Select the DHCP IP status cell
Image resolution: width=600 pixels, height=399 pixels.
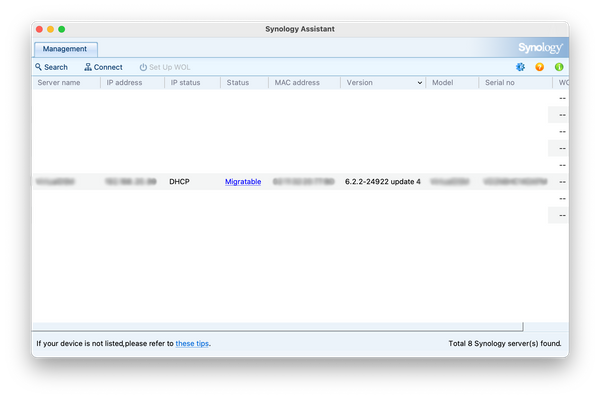(x=179, y=182)
